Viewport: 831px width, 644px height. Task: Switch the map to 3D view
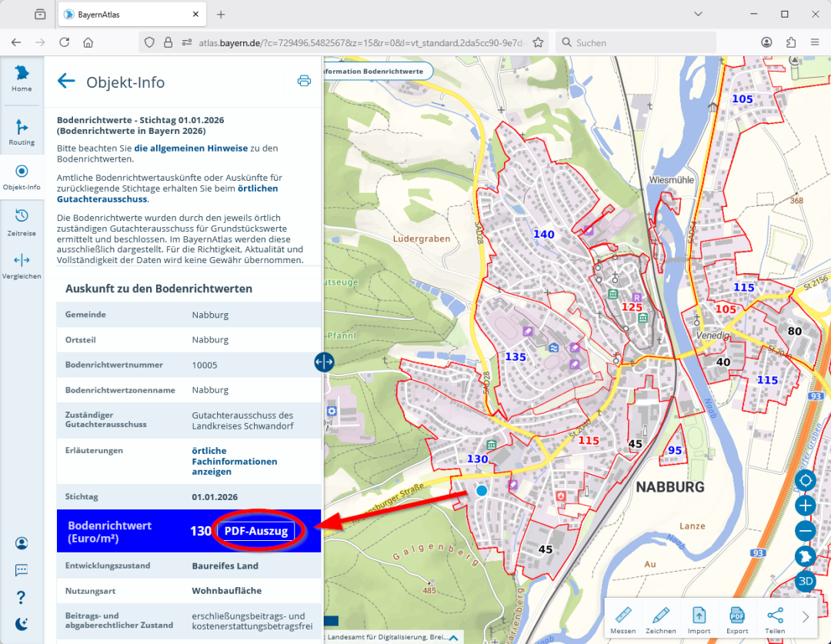tap(806, 581)
